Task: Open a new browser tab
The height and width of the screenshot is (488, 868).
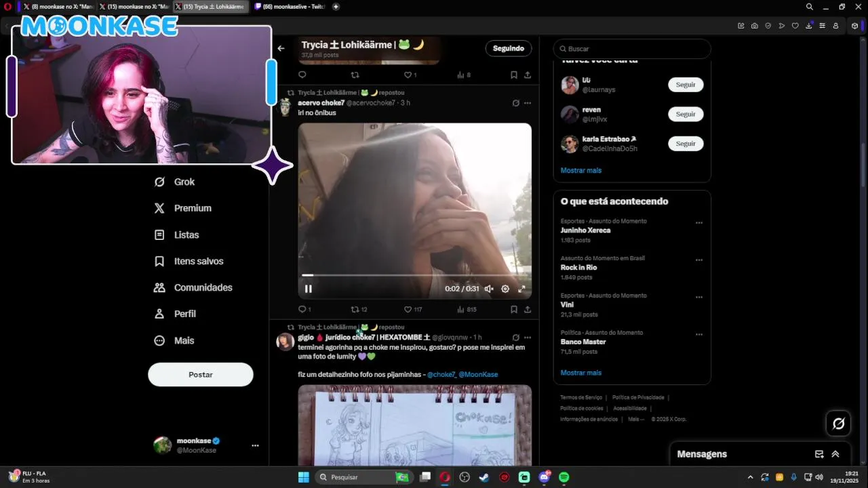Action: 336,7
